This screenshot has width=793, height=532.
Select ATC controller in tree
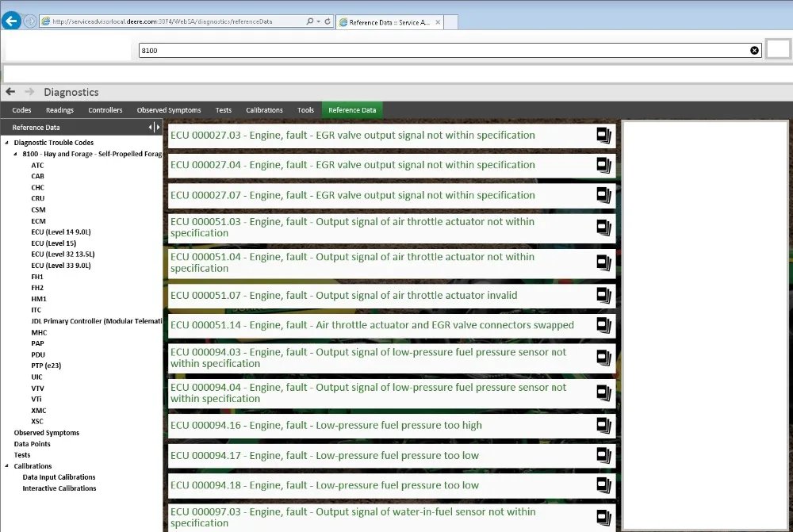37,166
